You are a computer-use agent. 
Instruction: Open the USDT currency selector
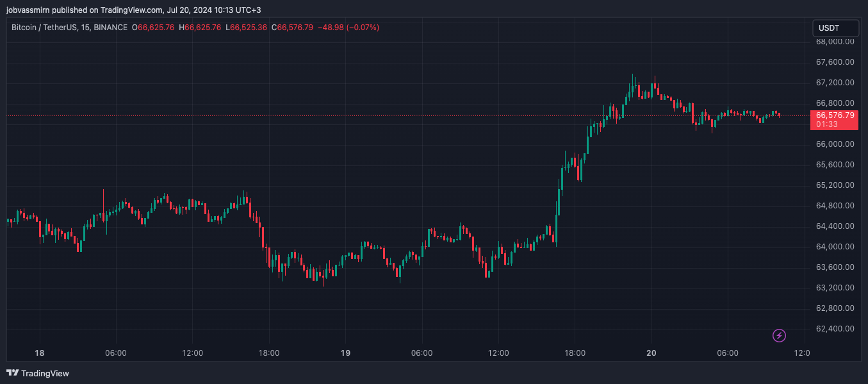click(835, 28)
